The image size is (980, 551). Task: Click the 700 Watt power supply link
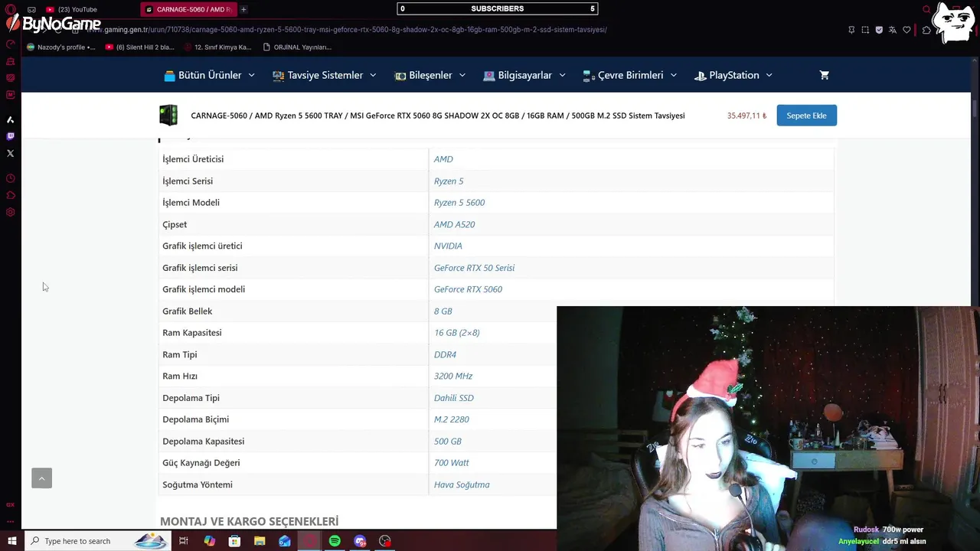tap(452, 463)
